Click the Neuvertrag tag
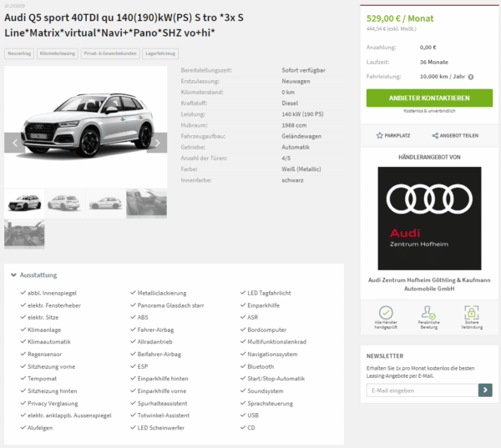Image resolution: width=501 pixels, height=448 pixels. [19, 53]
